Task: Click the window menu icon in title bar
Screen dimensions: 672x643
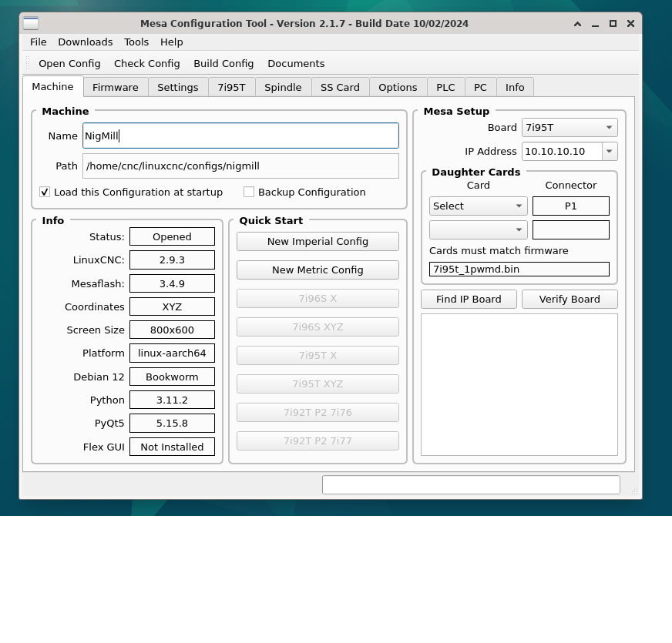Action: [x=31, y=23]
